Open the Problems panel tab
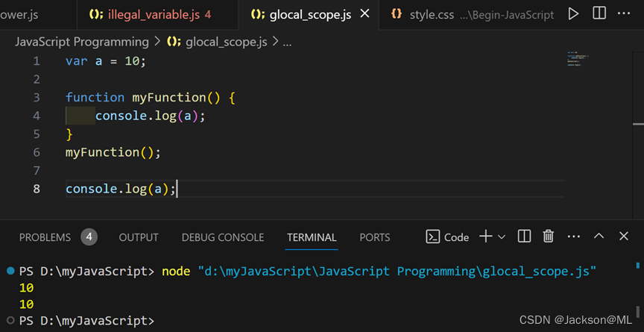The image size is (644, 332). point(45,237)
